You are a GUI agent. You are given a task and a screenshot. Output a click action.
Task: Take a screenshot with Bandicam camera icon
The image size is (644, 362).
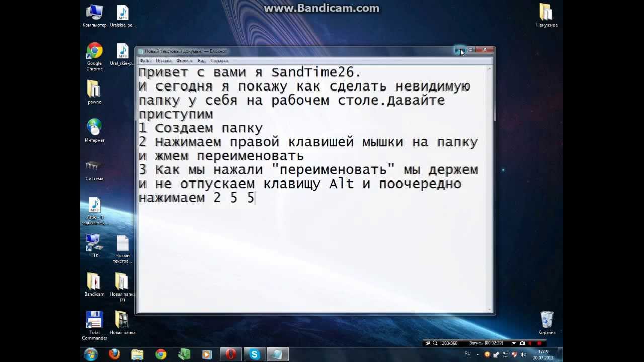[x=522, y=343]
